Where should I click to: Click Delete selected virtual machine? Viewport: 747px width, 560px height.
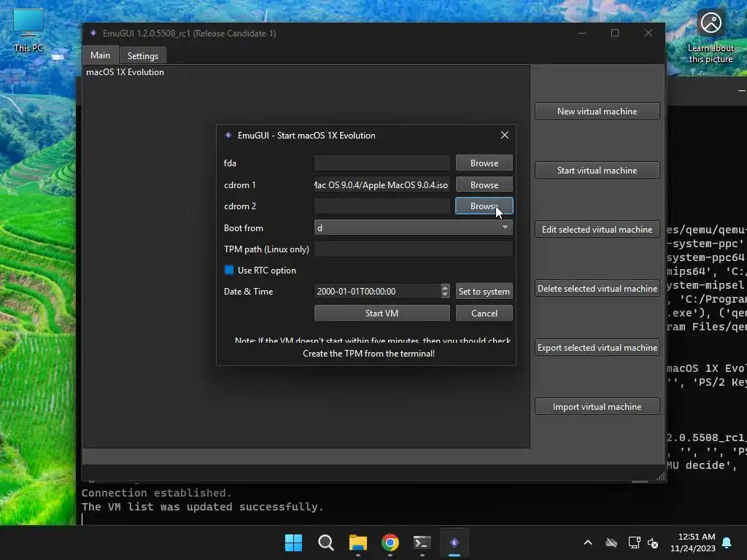597,288
